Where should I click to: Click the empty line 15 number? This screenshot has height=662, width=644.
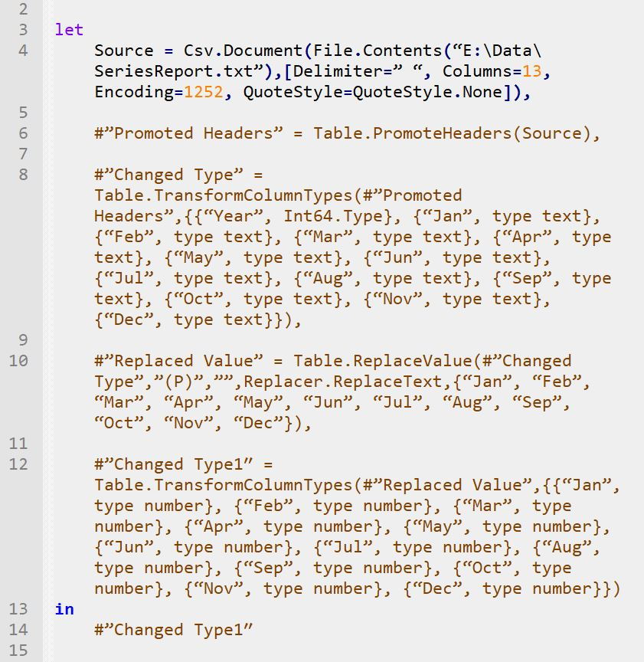pyautogui.click(x=18, y=651)
